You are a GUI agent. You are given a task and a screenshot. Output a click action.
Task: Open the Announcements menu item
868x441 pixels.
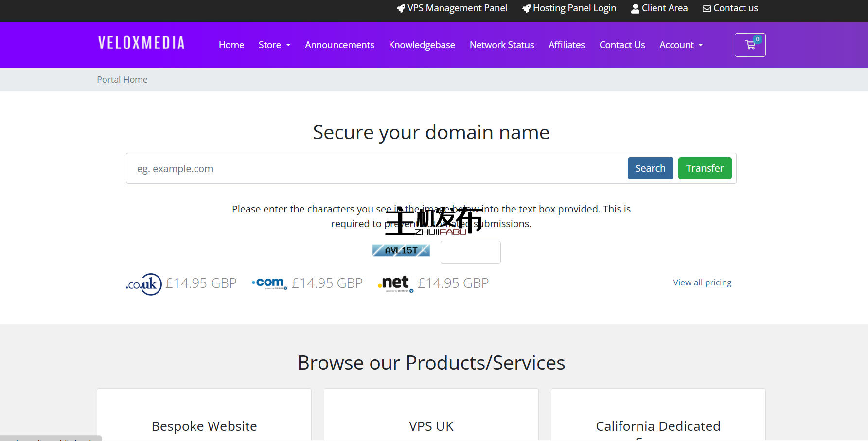(x=339, y=45)
